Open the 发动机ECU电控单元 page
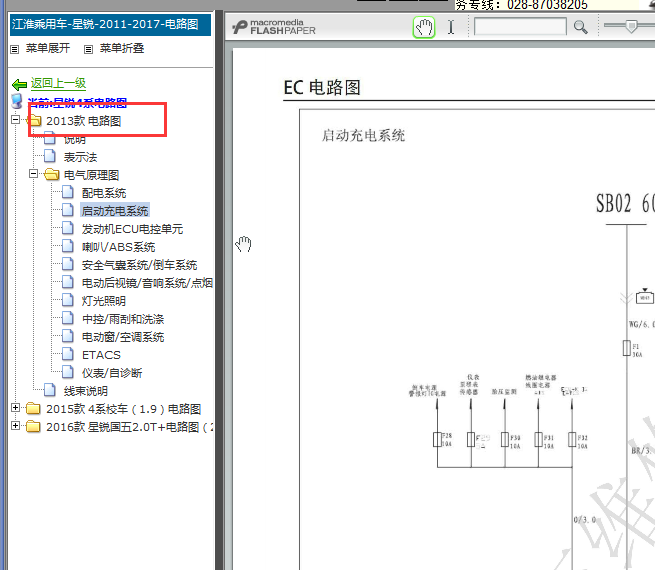Screen dimensions: 655x570 pos(132,229)
